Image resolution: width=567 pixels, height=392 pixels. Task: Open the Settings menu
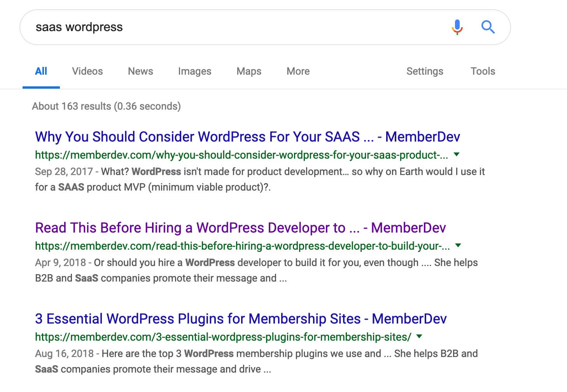pos(425,71)
